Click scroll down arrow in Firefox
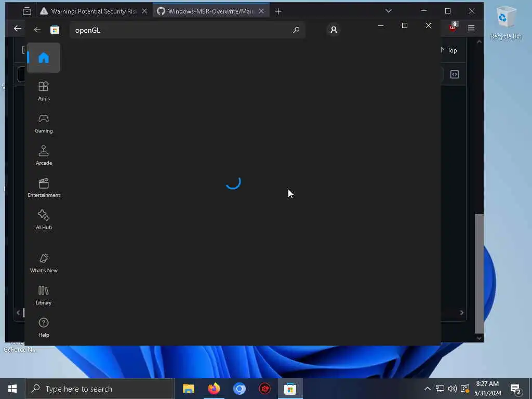The image size is (532, 399). [x=479, y=338]
